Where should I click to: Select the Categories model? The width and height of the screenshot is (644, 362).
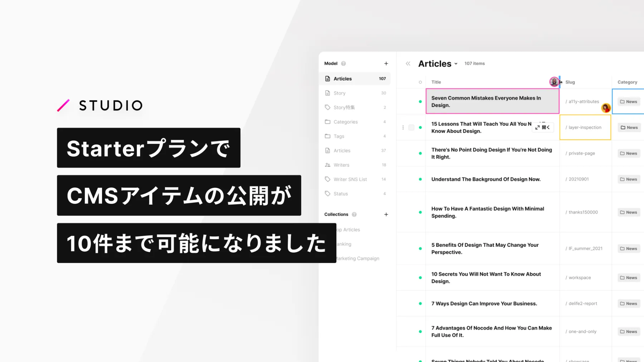[x=355, y=122]
